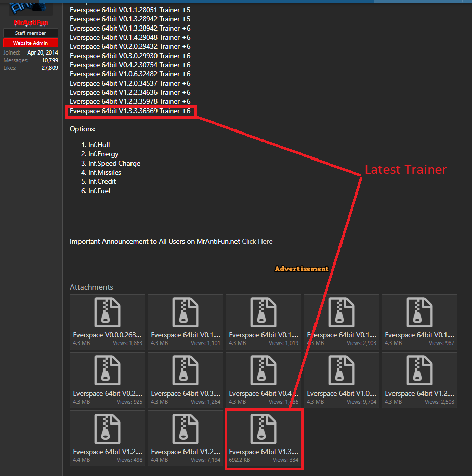Click the Joined date Apr 20, 2014

(42, 53)
